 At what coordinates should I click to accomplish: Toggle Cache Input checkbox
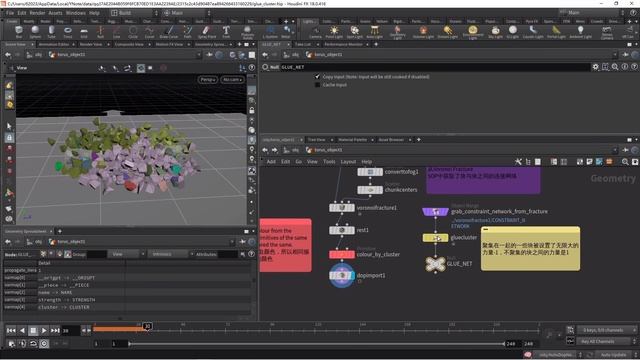pyautogui.click(x=317, y=84)
